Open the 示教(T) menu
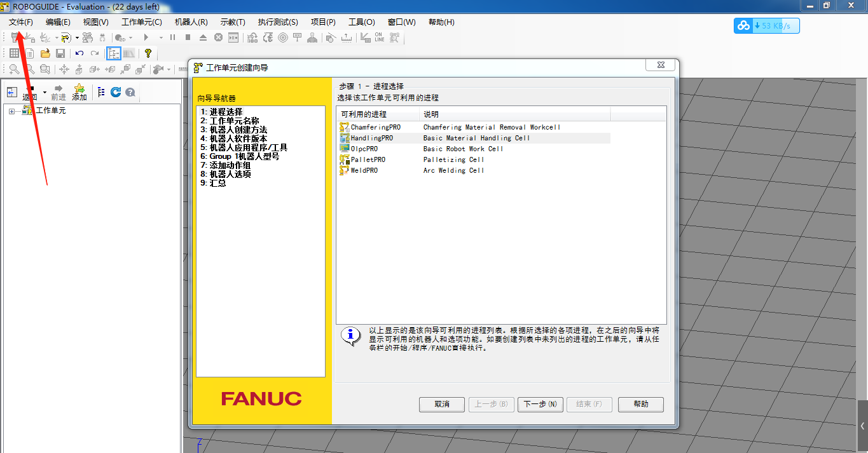 pos(233,22)
